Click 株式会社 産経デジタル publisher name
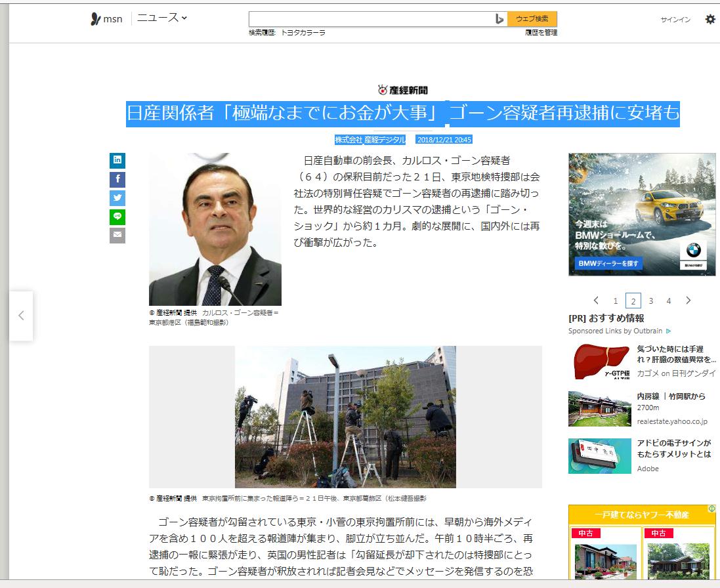 click(x=370, y=140)
